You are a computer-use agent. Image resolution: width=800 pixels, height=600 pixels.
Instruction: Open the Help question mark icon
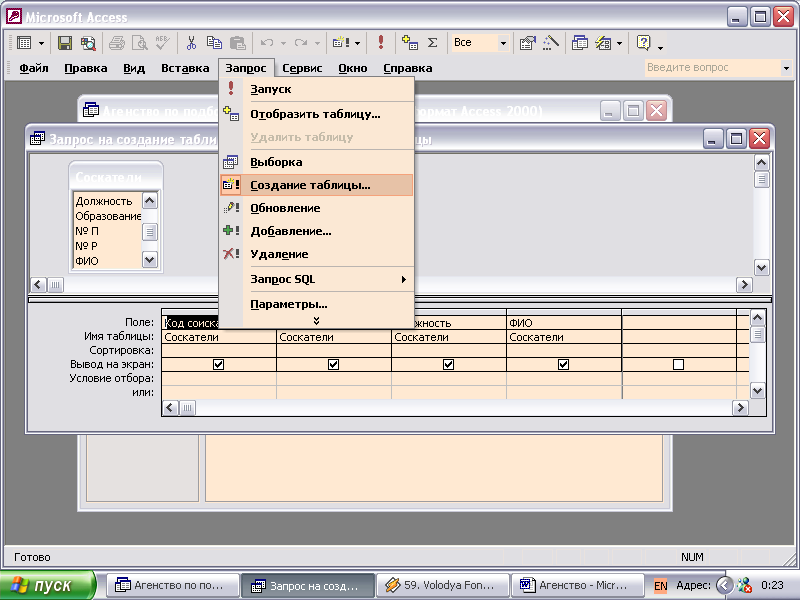644,43
